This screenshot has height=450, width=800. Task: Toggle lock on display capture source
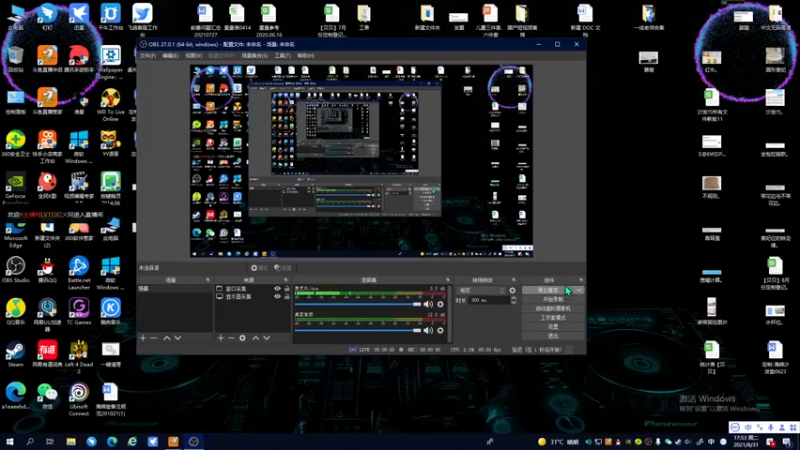coord(287,296)
